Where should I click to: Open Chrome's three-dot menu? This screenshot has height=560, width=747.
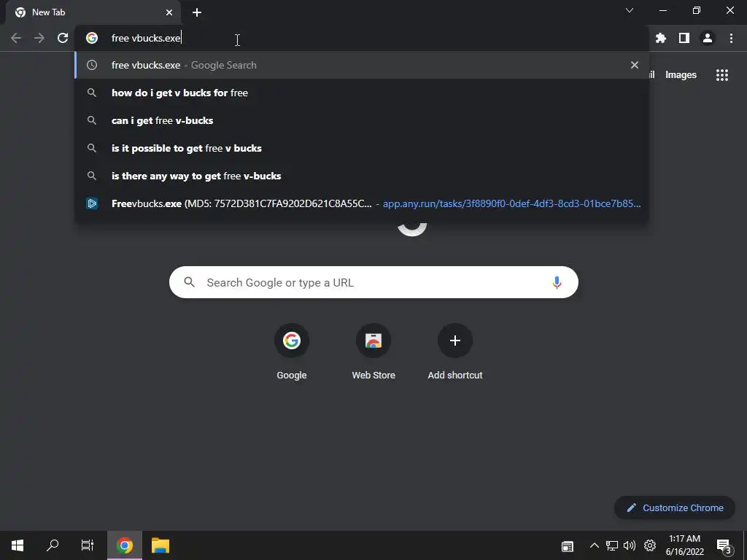[x=731, y=38]
